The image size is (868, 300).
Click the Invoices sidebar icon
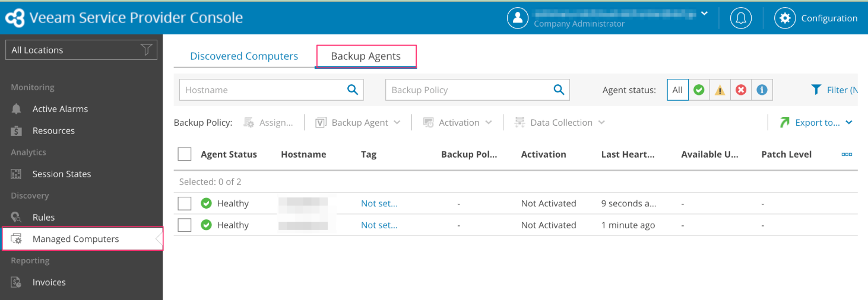[17, 283]
